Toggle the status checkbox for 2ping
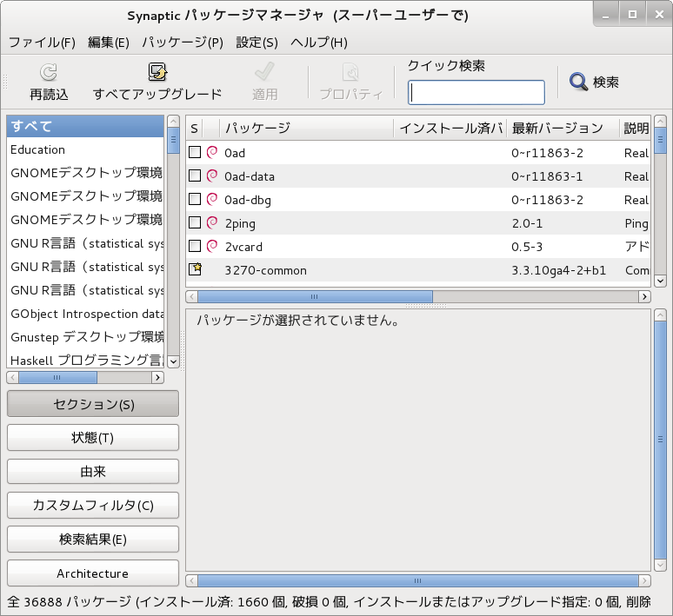673x616 pixels. [x=195, y=222]
